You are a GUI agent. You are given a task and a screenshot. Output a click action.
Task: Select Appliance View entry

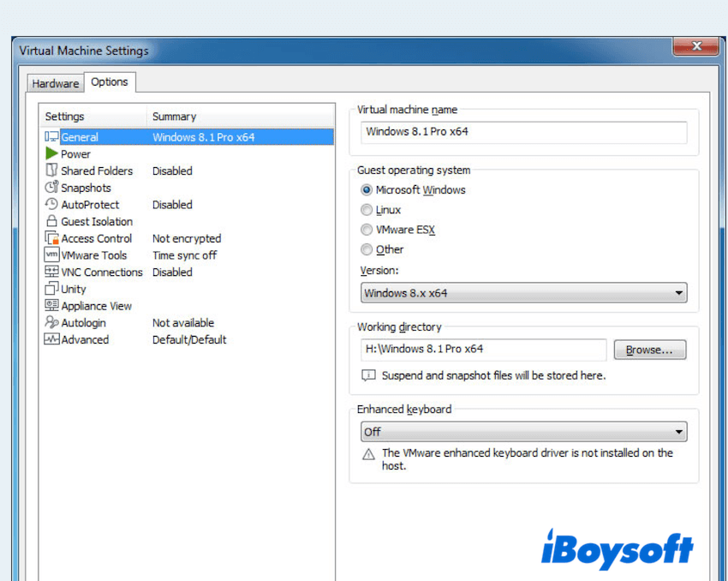coord(96,306)
